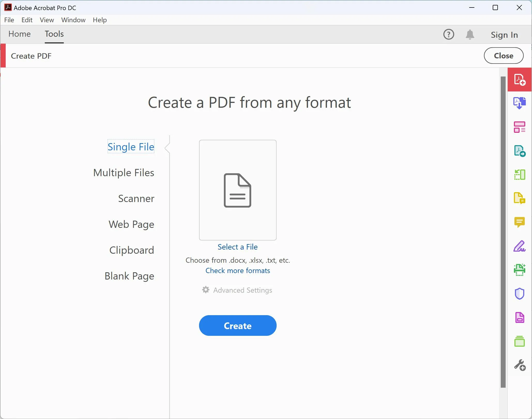The height and width of the screenshot is (419, 532).
Task: Select the Multiple Files option
Action: click(x=124, y=173)
